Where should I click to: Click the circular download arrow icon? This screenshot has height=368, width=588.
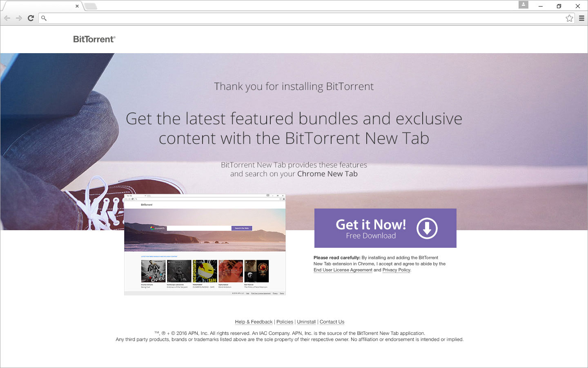tap(427, 228)
